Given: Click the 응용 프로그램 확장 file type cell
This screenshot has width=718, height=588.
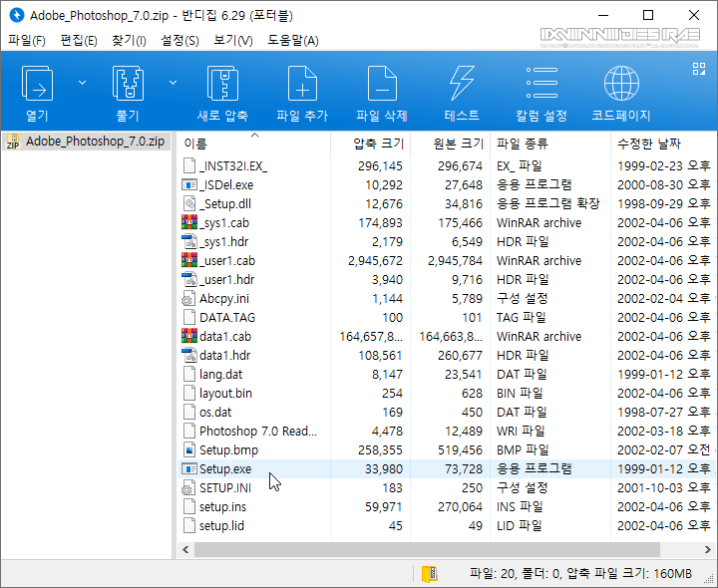Looking at the screenshot, I should pyautogui.click(x=548, y=204).
